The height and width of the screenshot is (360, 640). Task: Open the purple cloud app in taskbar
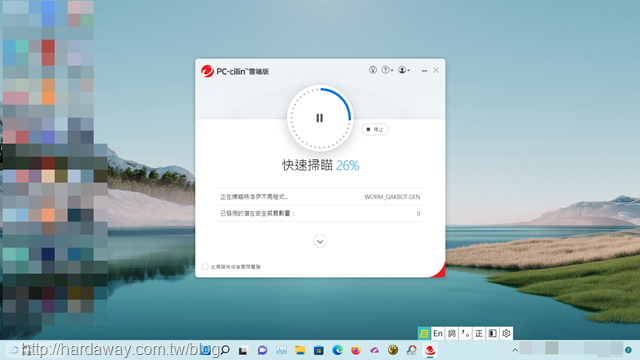pyautogui.click(x=374, y=350)
